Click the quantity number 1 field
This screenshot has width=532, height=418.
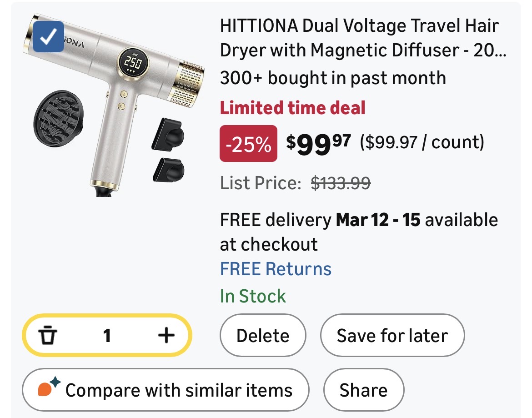click(x=107, y=336)
